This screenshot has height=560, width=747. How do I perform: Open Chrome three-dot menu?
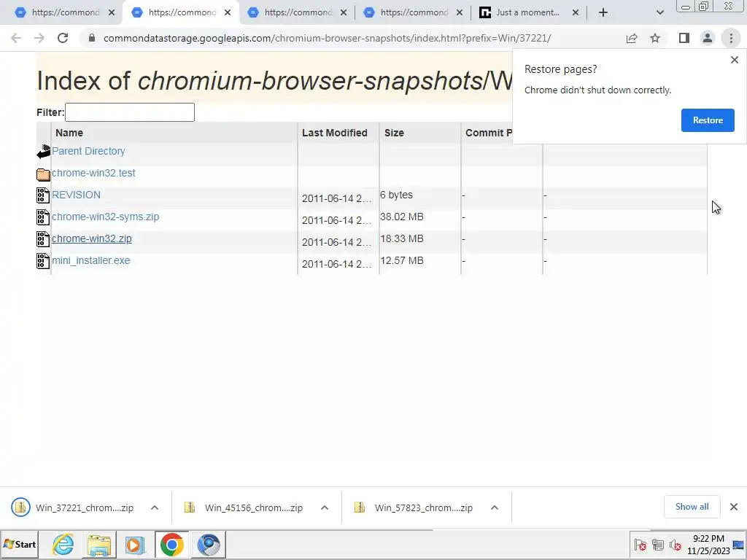point(731,38)
